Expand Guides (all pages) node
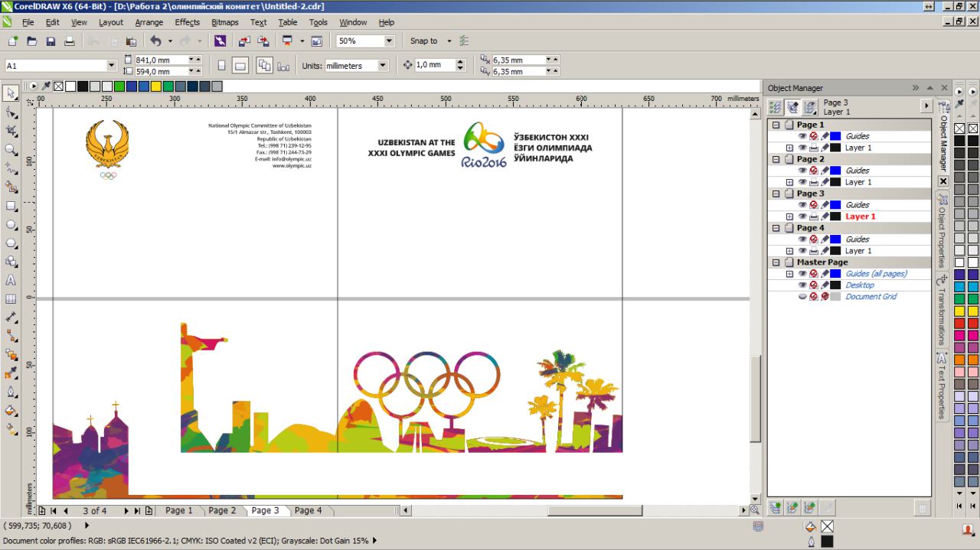Viewport: 980px width, 550px height. [789, 274]
